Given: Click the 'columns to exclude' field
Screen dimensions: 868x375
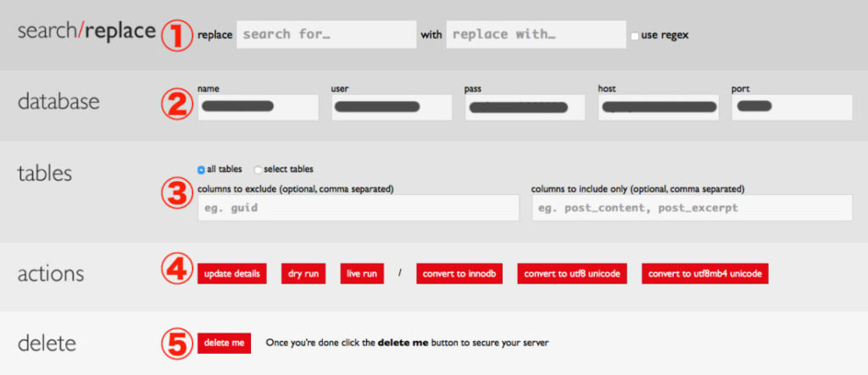Looking at the screenshot, I should click(x=358, y=208).
